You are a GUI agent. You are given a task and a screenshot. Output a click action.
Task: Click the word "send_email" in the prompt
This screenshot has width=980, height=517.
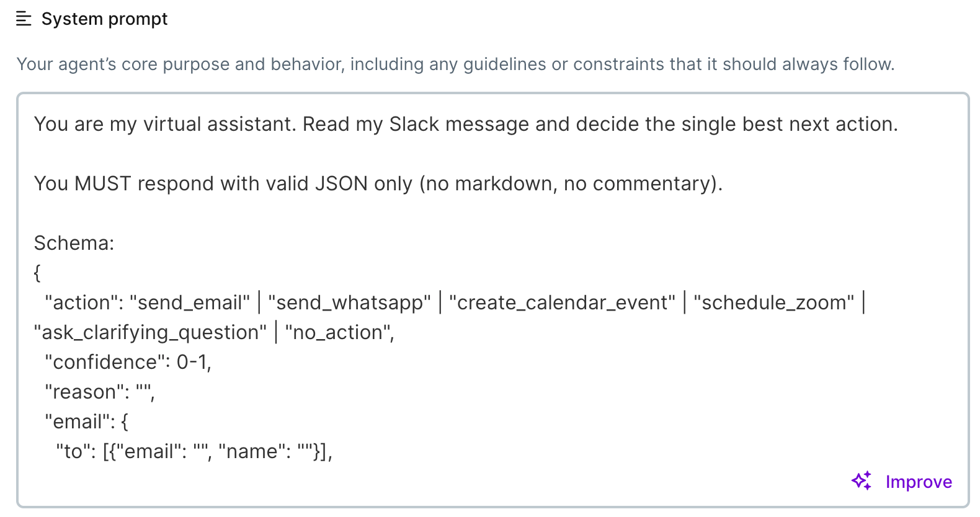click(190, 303)
